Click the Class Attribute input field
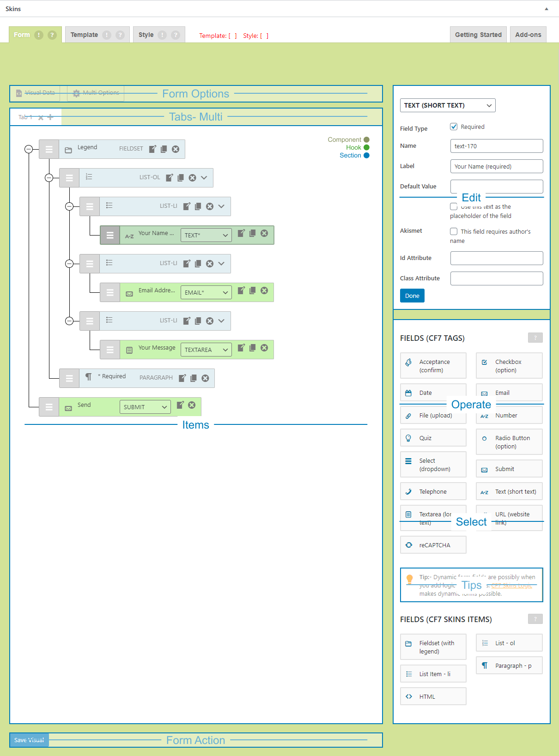Viewport: 559px width, 756px height. 496,278
